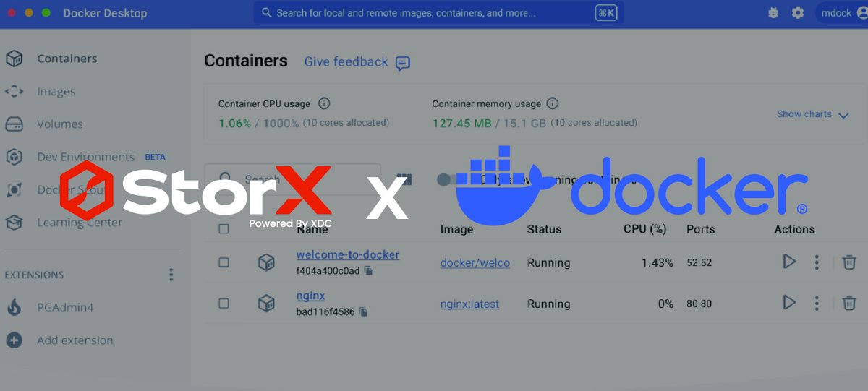Tick the select-all containers header checkbox
The height and width of the screenshot is (391, 868).
coord(224,229)
